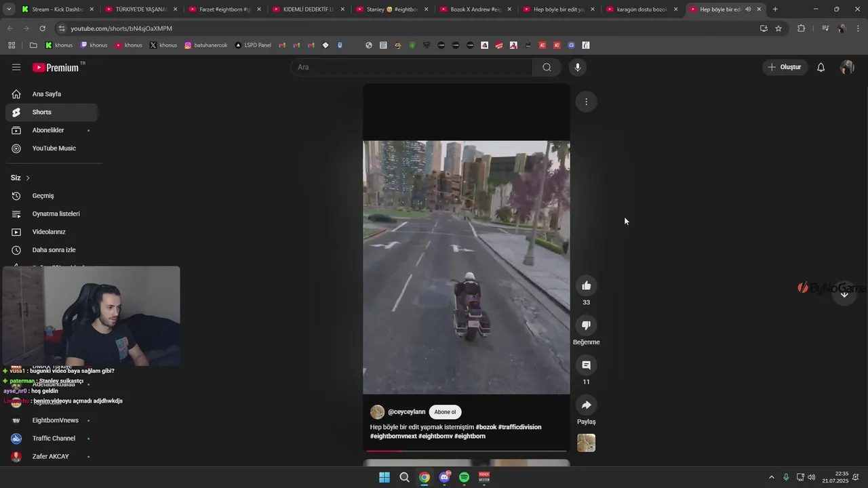Open YouTube Music in sidebar
This screenshot has height=488, width=868.
(52, 148)
